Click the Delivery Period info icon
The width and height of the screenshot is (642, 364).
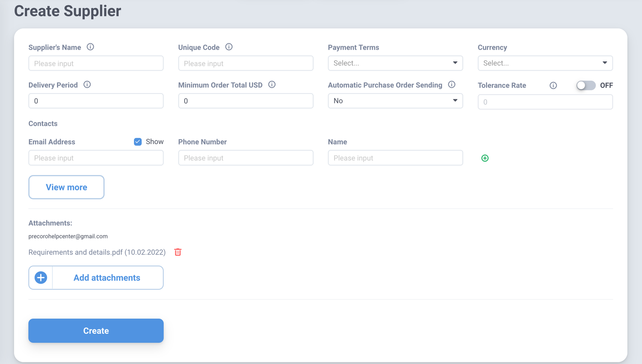(x=87, y=85)
